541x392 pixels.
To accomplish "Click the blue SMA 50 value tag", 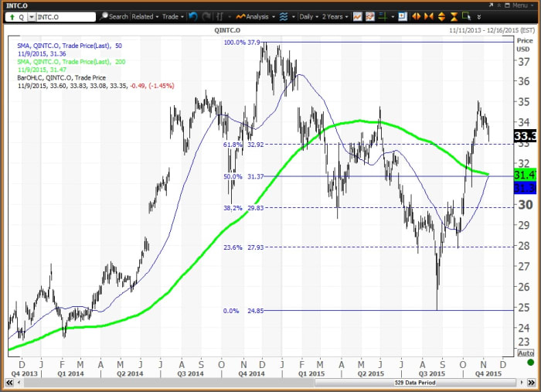I will point(525,188).
